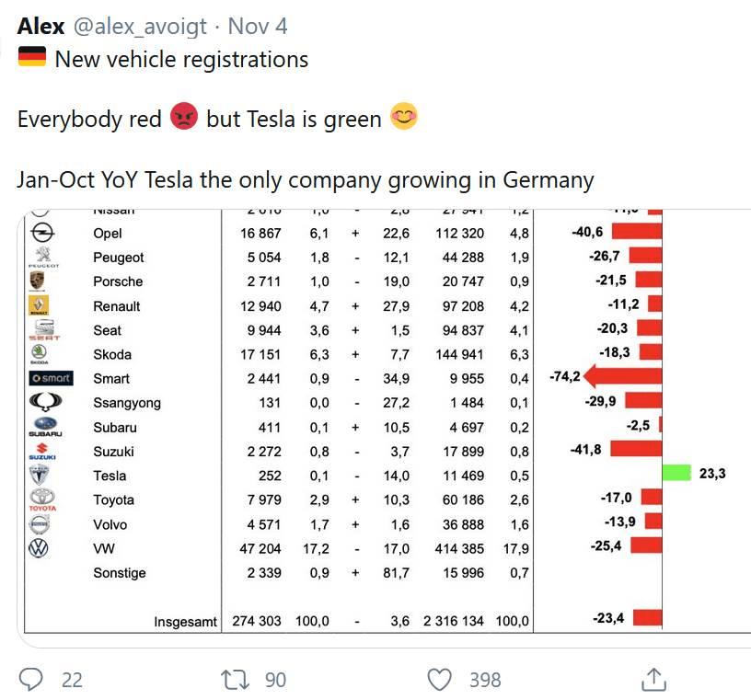Click the share icon on the tweet
The width and height of the screenshot is (751, 700).
click(653, 679)
